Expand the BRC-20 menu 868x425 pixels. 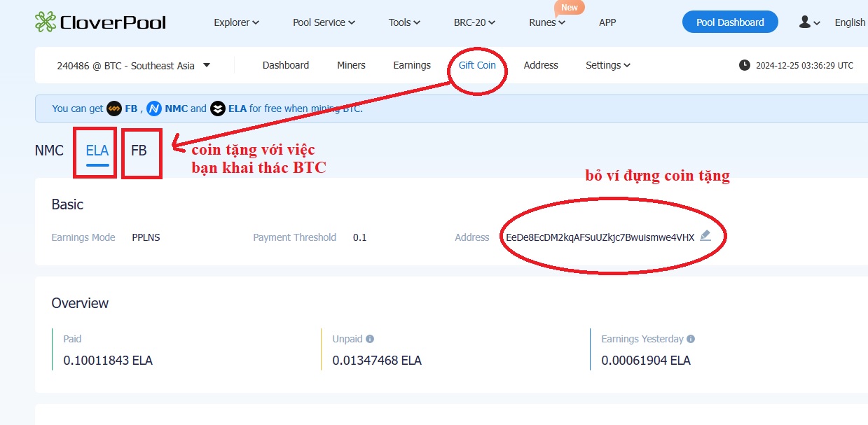(474, 22)
